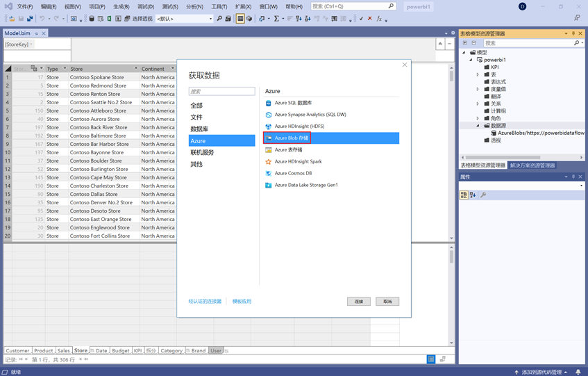Click the collapse-all icon in model explorer
This screenshot has width=588, height=376.
coord(473,43)
